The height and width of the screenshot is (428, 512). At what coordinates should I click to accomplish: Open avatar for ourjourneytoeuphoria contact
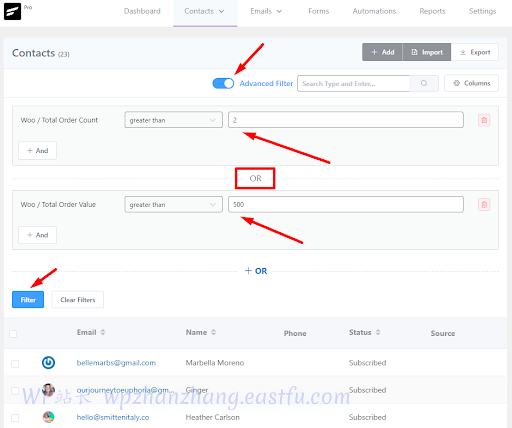click(48, 390)
